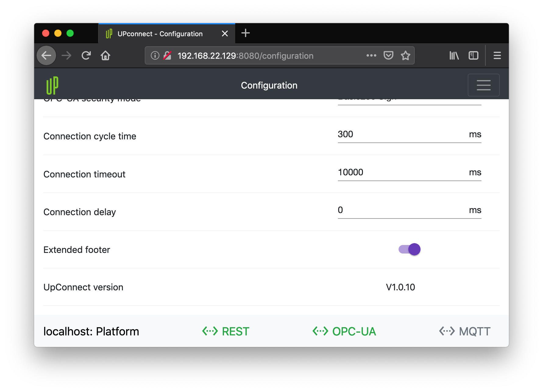543x392 pixels.
Task: Edit the Connection timeout value field
Action: 402,173
